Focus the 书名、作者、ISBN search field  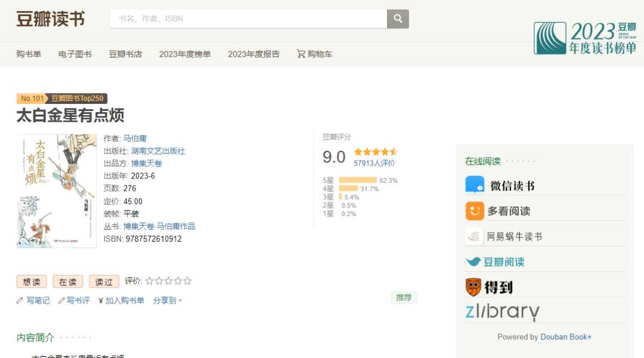(x=249, y=19)
